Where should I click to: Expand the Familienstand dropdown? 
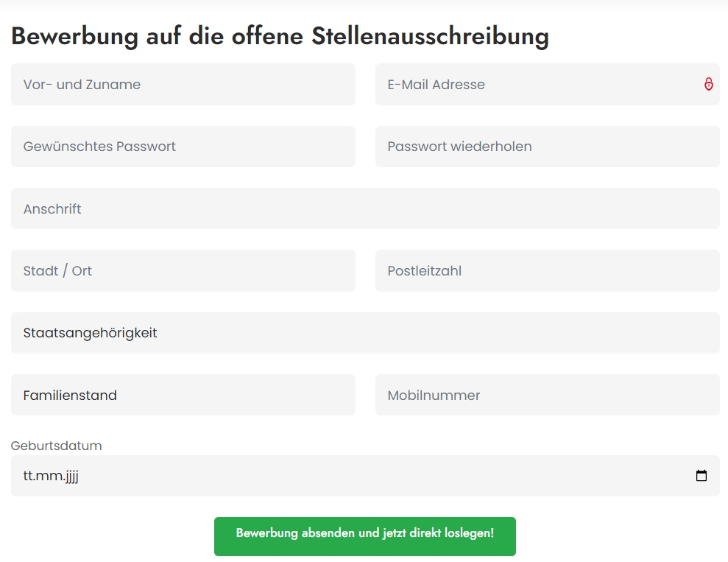click(183, 395)
